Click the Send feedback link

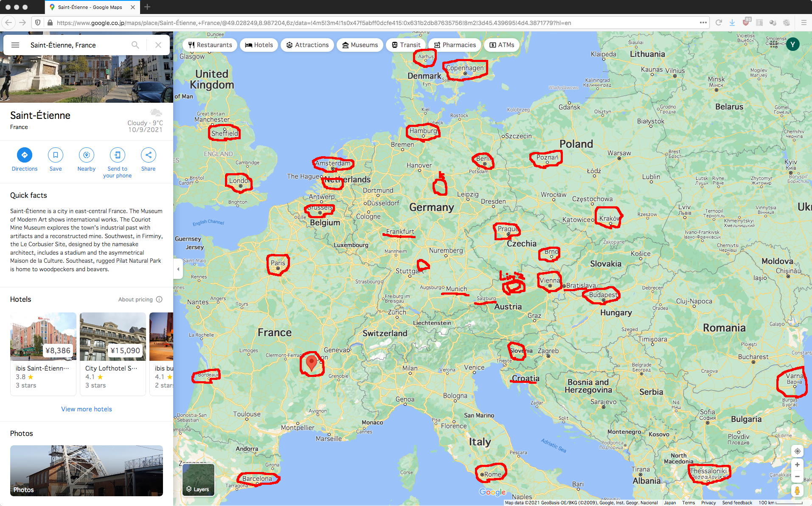(737, 503)
